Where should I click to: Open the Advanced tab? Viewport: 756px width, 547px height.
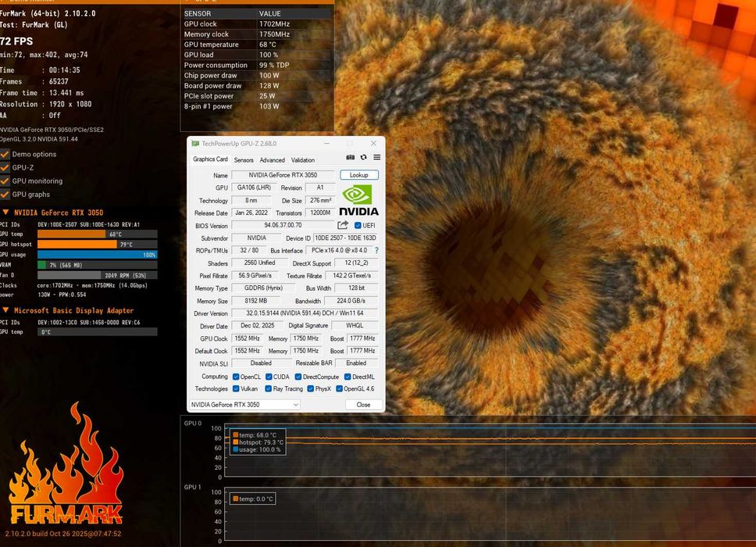[272, 160]
